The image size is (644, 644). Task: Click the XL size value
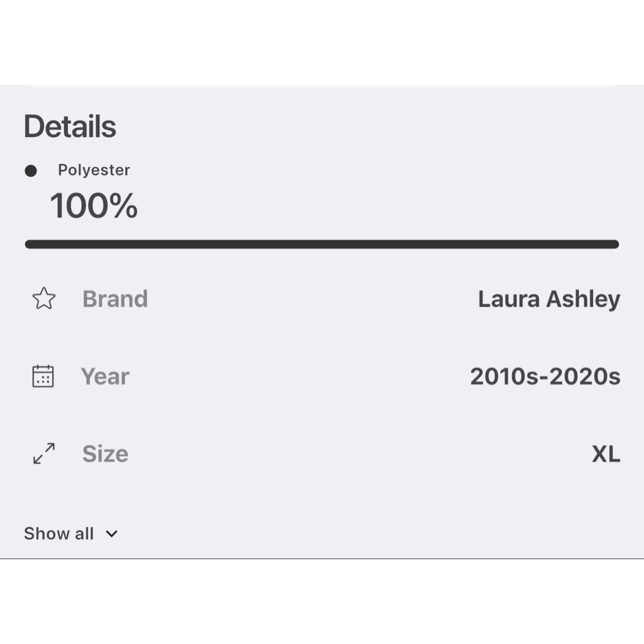point(605,454)
